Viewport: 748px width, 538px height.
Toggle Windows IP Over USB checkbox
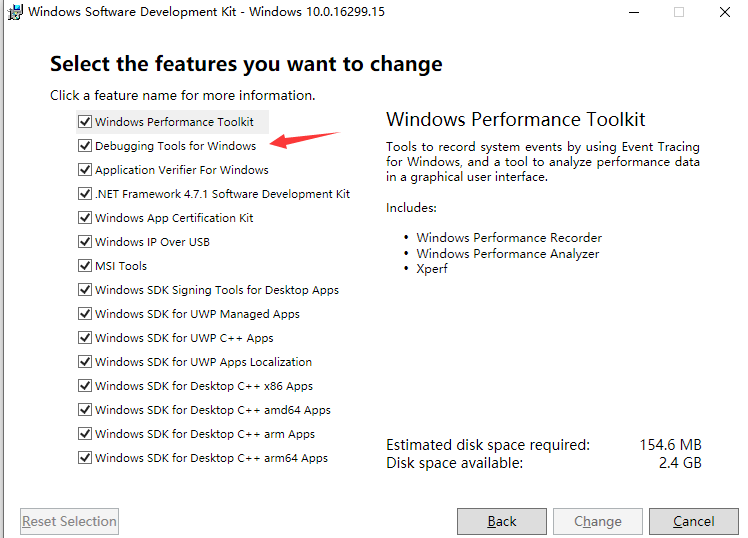tap(85, 241)
